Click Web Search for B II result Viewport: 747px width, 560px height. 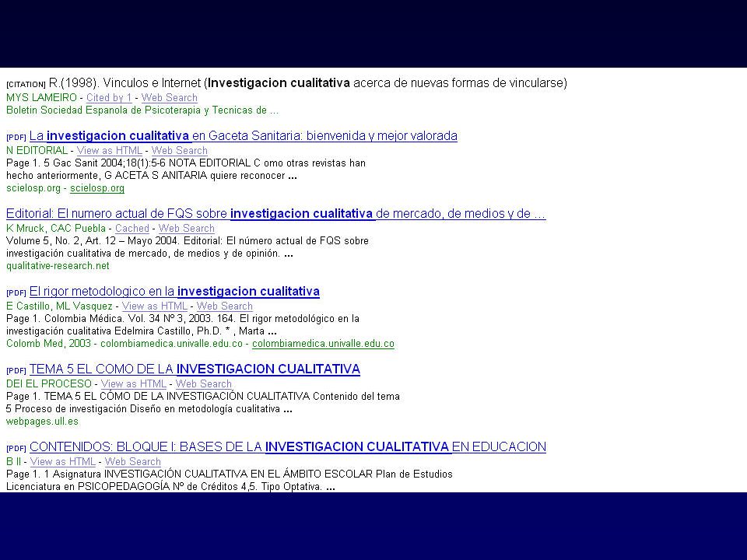pyautogui.click(x=132, y=461)
